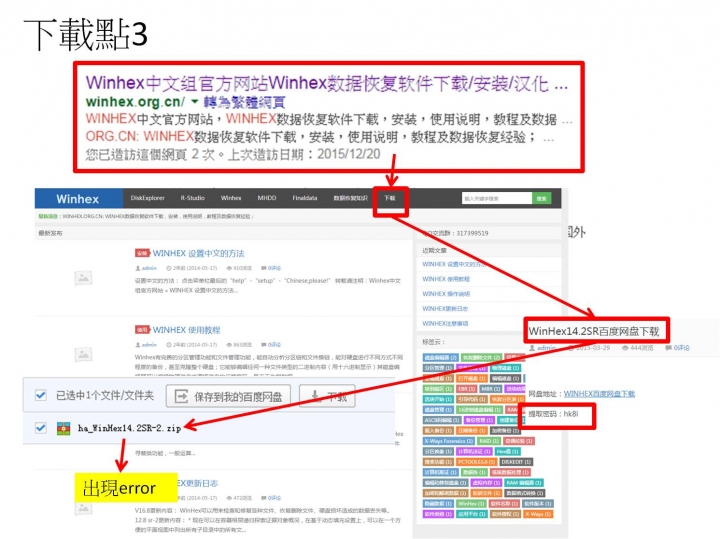Image resolution: width=720 pixels, height=539 pixels.
Task: Click the orange X-Ways (1) tag
Action: click(x=537, y=514)
